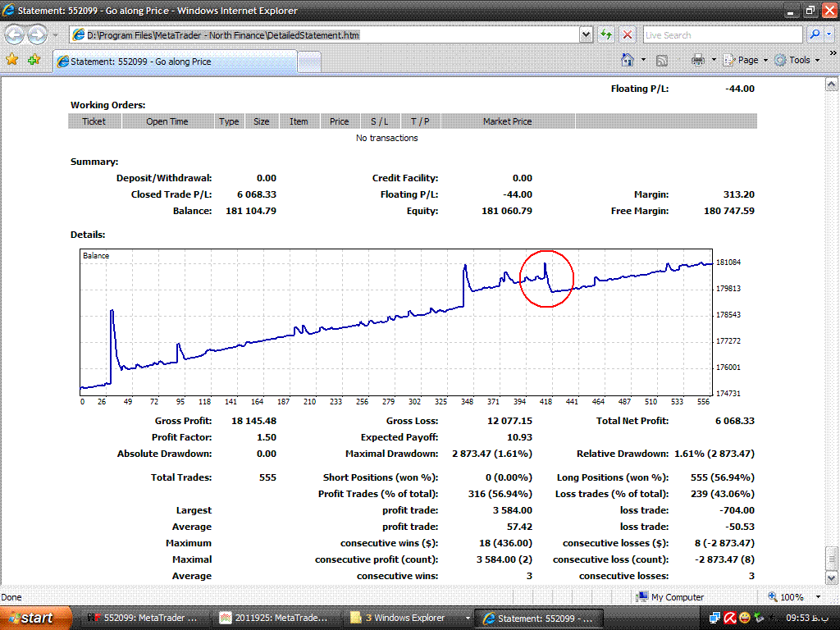Image resolution: width=840 pixels, height=630 pixels.
Task: Click the vertical scrollbar down arrow
Action: 832,578
